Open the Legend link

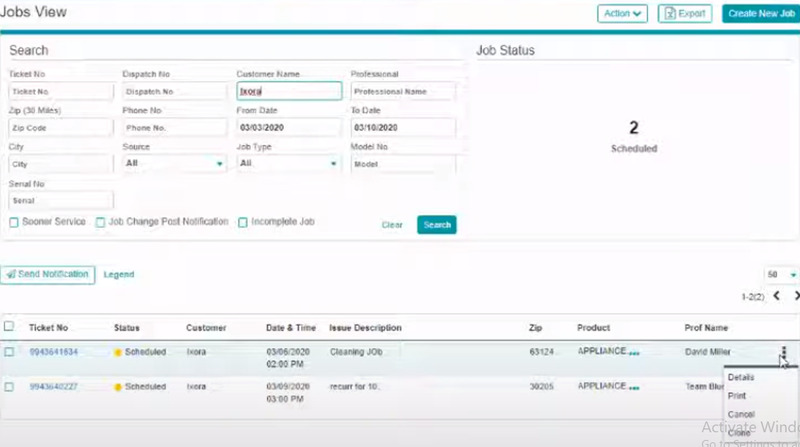(119, 275)
